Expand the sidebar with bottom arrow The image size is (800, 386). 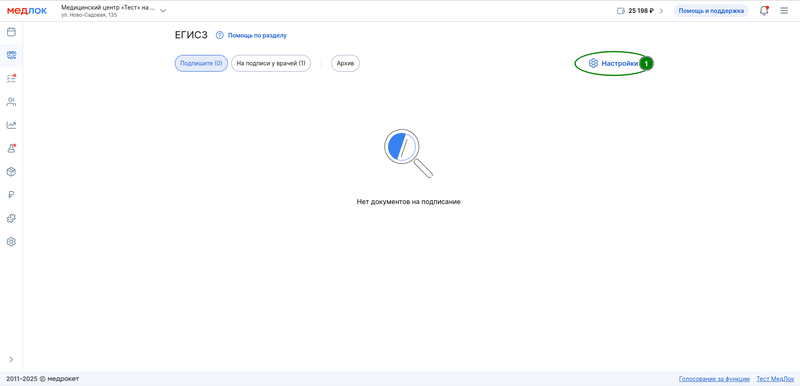coord(11,359)
